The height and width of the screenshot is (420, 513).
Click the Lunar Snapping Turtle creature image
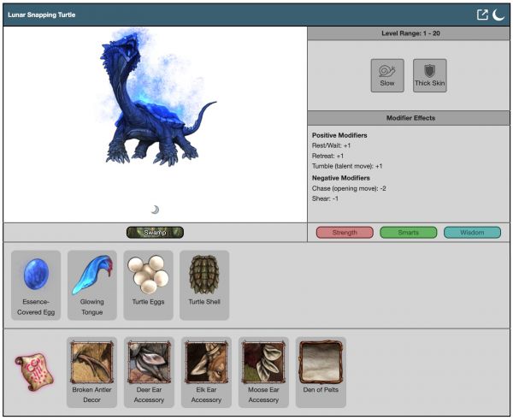(x=156, y=101)
